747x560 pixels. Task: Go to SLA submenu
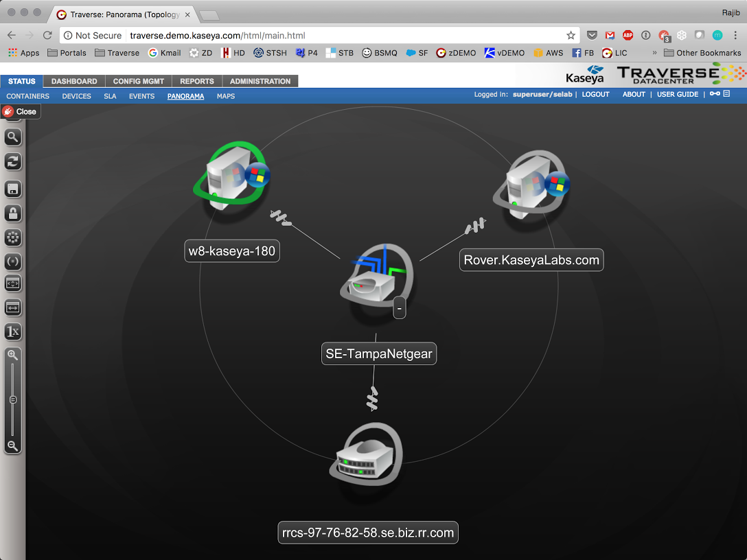pyautogui.click(x=110, y=96)
